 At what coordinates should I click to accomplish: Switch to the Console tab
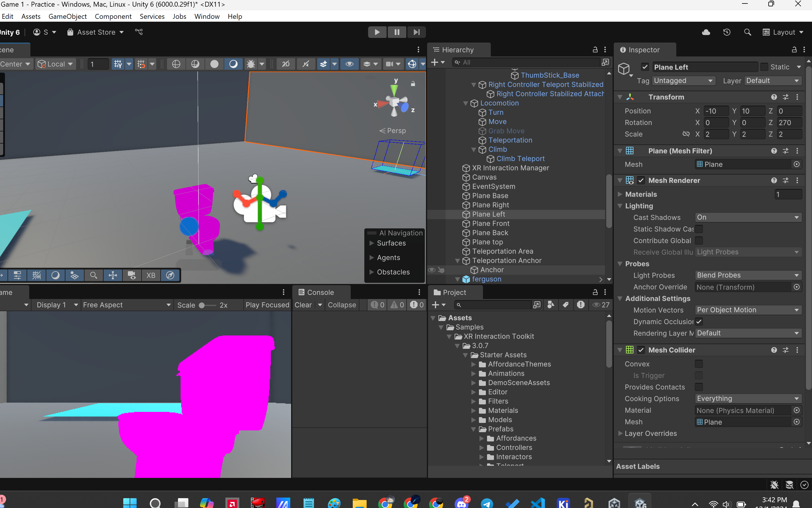(320, 292)
